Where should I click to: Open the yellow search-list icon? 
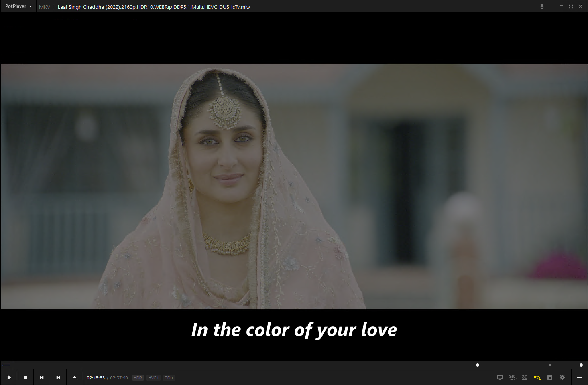(x=537, y=377)
